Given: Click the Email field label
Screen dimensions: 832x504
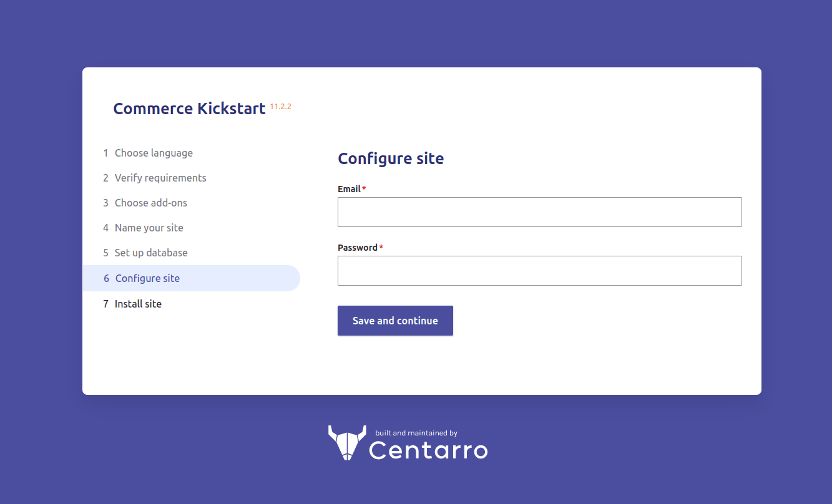Looking at the screenshot, I should (349, 189).
